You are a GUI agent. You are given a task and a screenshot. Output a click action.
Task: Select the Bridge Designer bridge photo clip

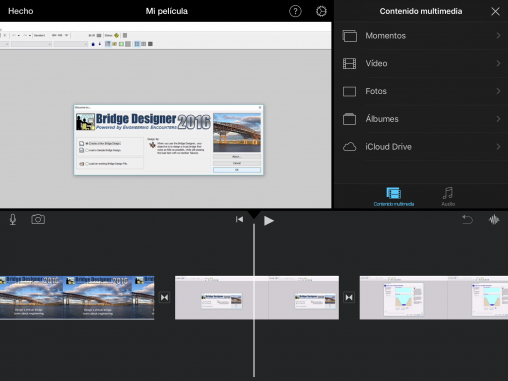(x=77, y=298)
